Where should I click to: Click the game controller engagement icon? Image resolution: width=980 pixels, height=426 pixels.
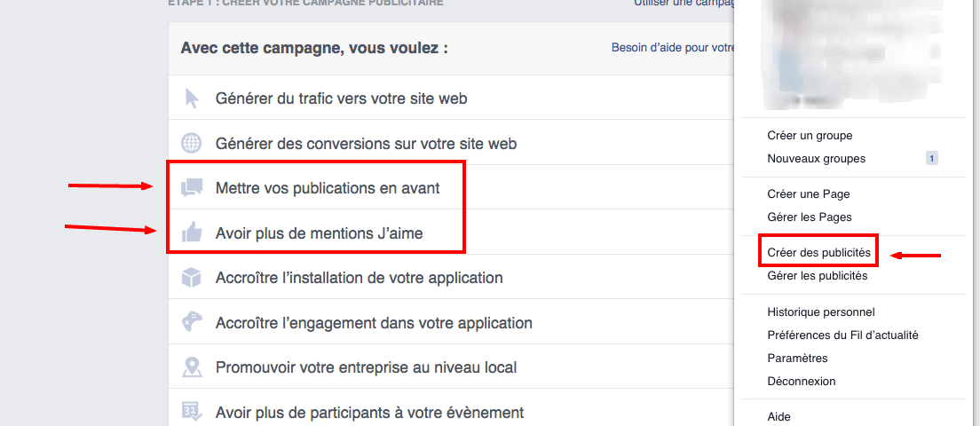coord(192,322)
